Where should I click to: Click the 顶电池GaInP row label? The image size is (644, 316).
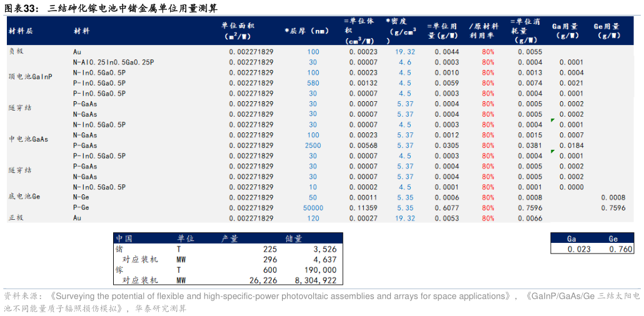(30, 76)
